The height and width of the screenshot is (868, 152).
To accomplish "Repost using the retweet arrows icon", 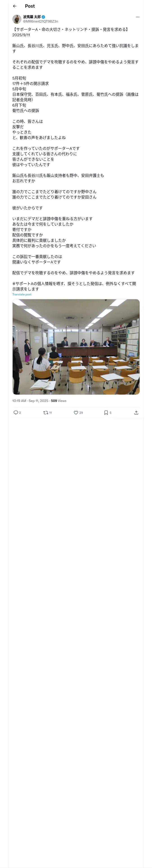I will (x=45, y=412).
